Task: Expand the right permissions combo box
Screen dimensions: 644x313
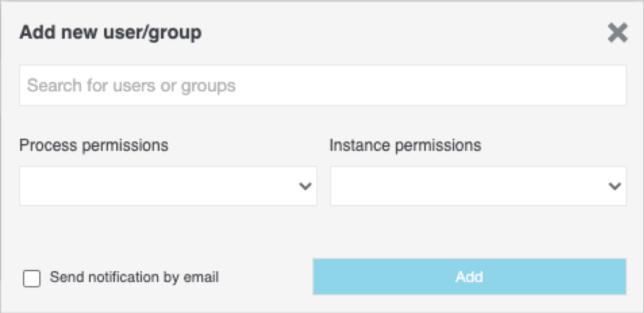Action: coord(478,186)
